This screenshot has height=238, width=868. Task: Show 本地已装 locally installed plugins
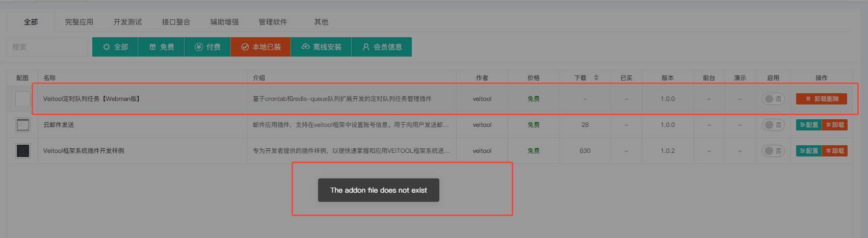tap(260, 47)
